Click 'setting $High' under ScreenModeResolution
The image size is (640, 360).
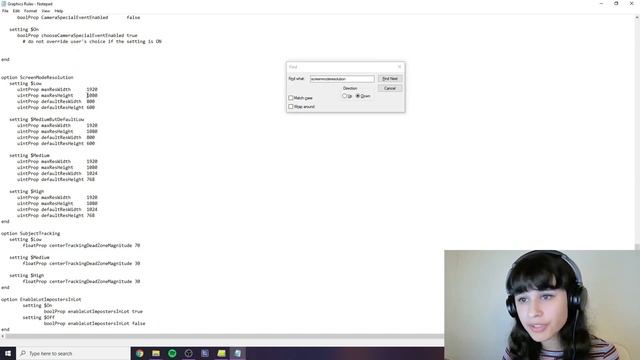27,191
